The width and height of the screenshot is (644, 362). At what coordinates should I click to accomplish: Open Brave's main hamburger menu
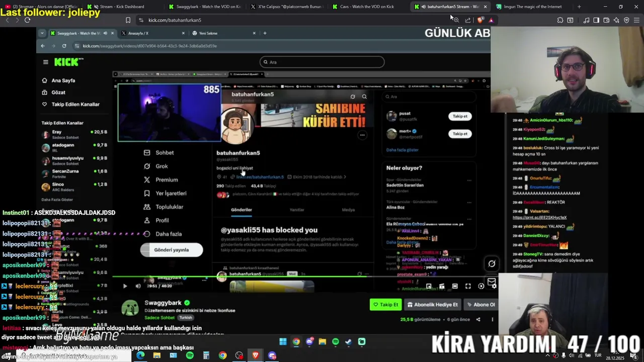coord(636,20)
